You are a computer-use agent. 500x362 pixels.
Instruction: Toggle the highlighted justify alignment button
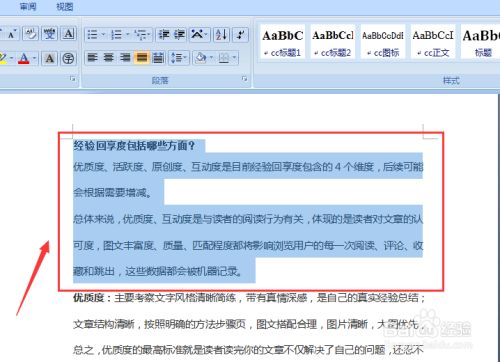142,58
